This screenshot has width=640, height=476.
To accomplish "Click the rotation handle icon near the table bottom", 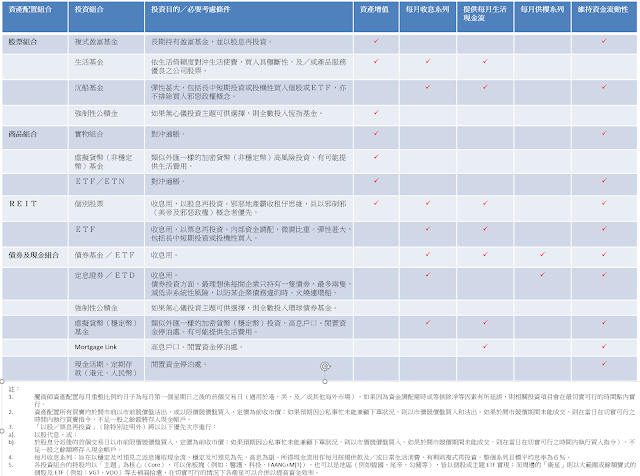I will click(x=325, y=366).
